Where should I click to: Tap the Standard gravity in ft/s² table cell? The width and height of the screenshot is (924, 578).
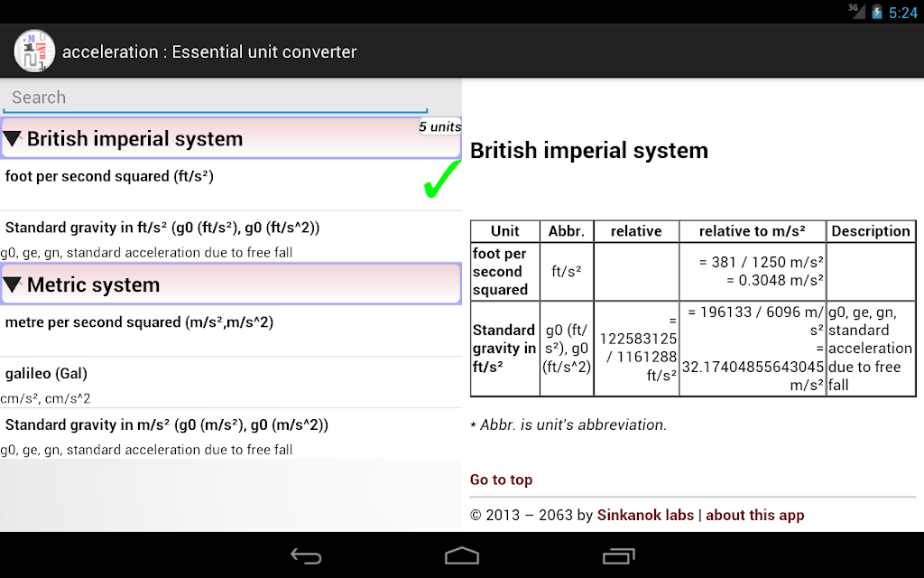click(x=505, y=349)
